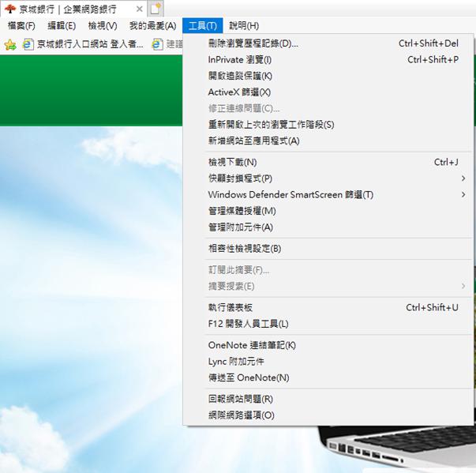Click the Ctrl+J shortcut label
The image size is (476, 473).
click(x=446, y=162)
